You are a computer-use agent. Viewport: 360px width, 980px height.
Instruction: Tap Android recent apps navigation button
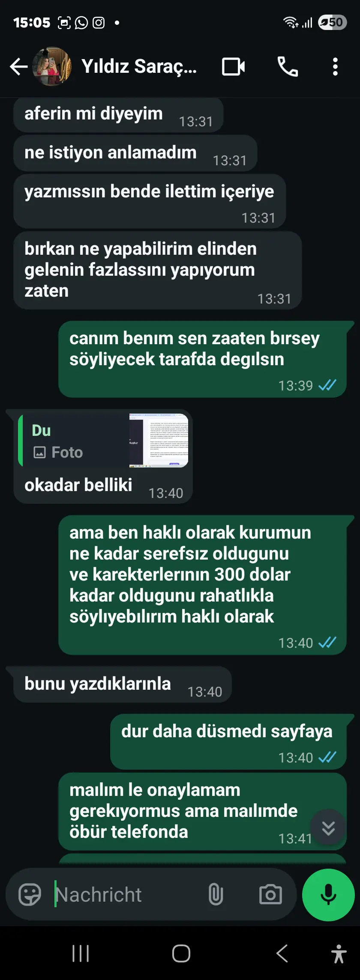click(81, 953)
